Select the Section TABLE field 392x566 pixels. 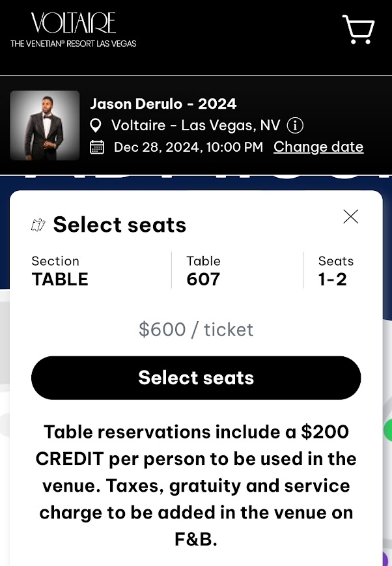point(60,271)
